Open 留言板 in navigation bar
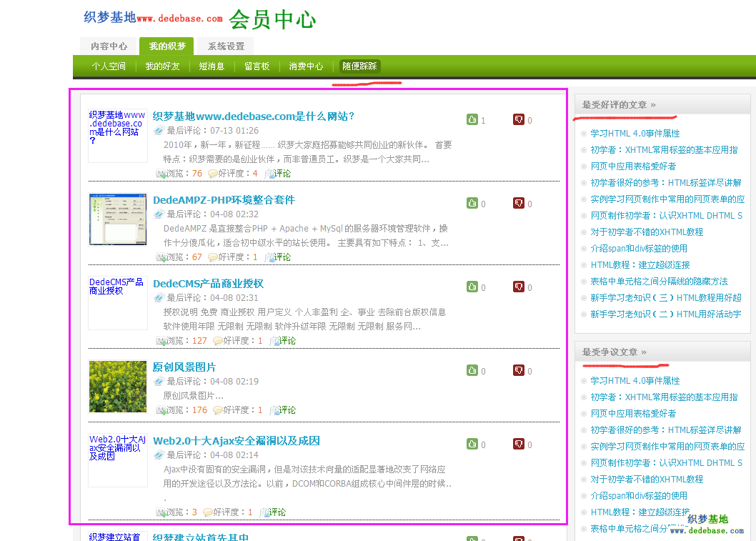The width and height of the screenshot is (756, 541). point(257,66)
